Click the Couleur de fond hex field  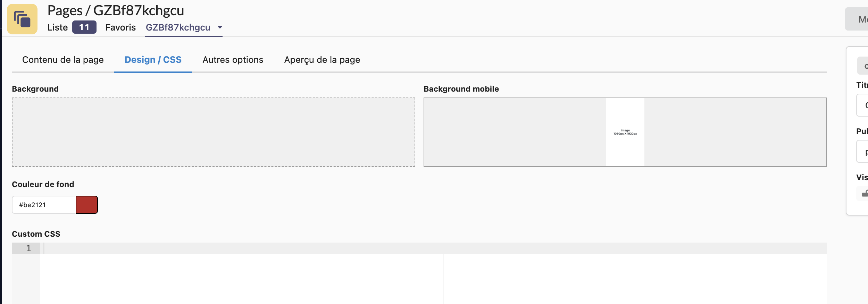(44, 205)
